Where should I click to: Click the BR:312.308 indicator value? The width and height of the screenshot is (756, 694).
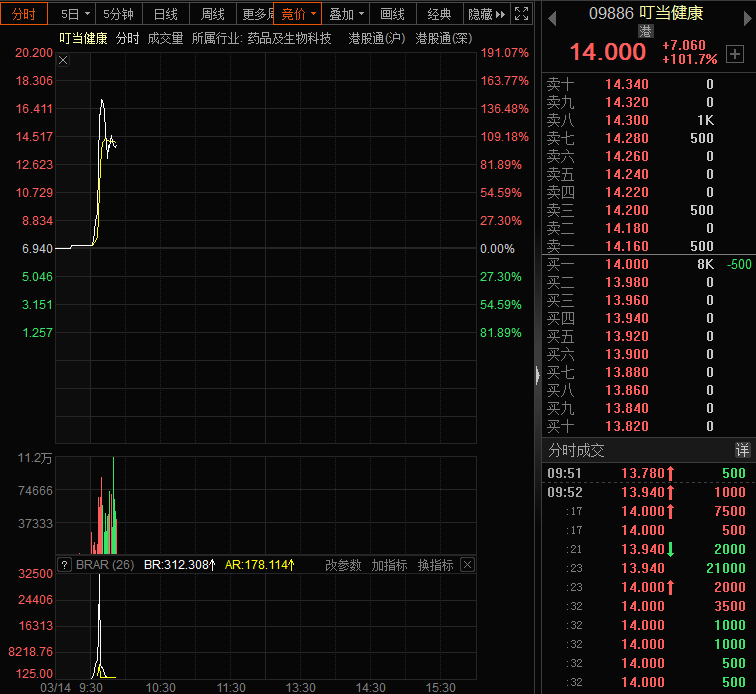point(179,565)
